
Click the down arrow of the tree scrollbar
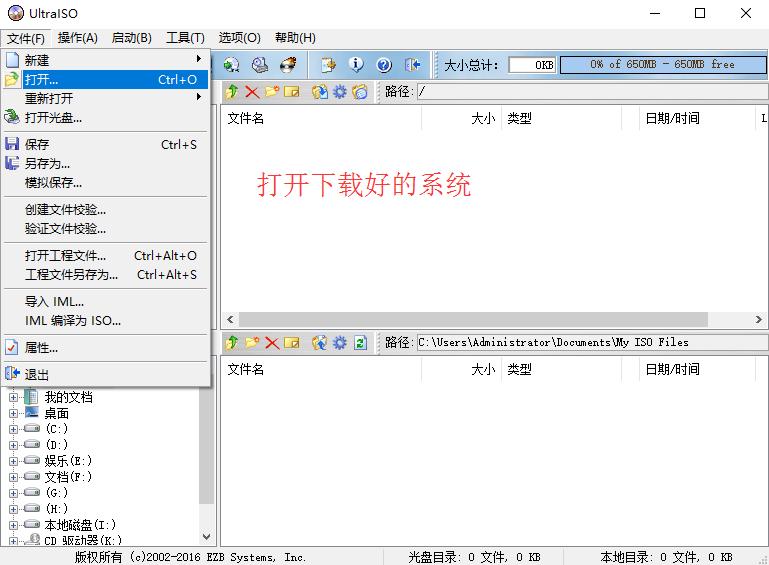[206, 537]
